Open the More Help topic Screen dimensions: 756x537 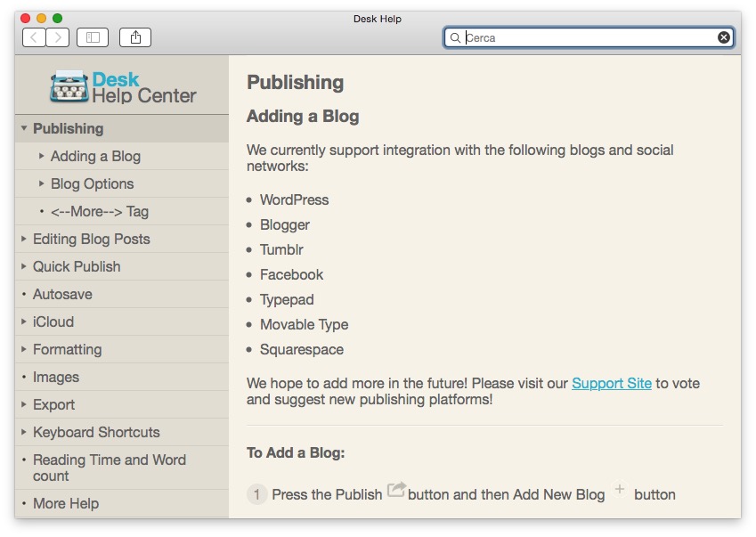click(66, 503)
